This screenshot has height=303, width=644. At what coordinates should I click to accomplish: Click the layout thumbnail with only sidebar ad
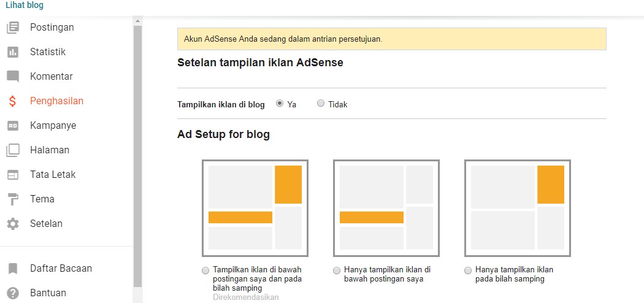pos(518,208)
